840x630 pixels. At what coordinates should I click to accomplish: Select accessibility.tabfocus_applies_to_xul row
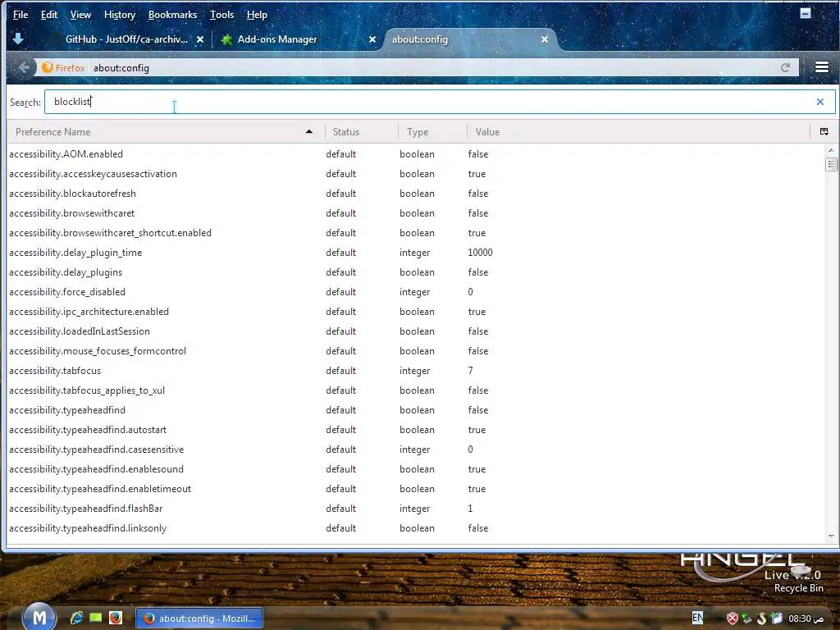pos(416,390)
